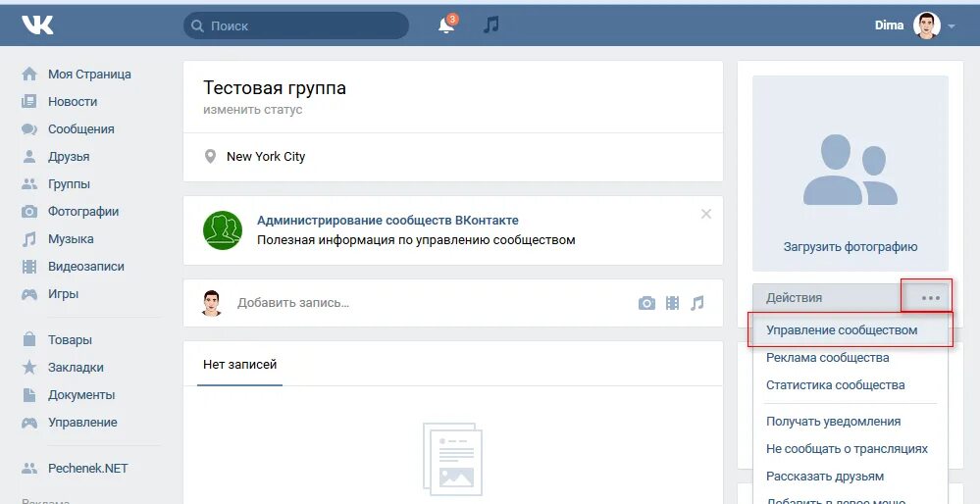Click Полезная информация по управлению сообществом text
This screenshot has width=980, height=504.
[x=416, y=240]
